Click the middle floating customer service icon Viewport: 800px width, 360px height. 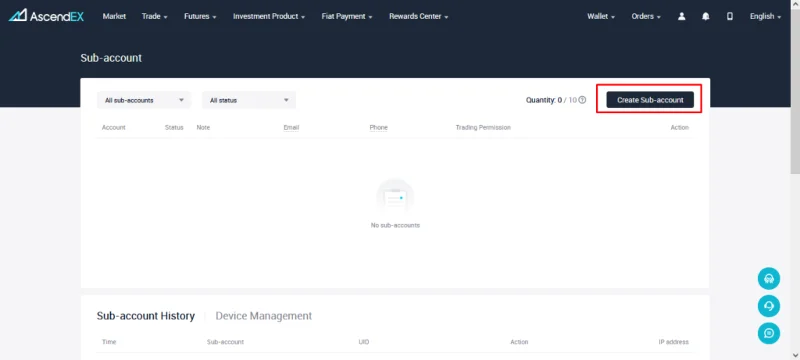(769, 306)
